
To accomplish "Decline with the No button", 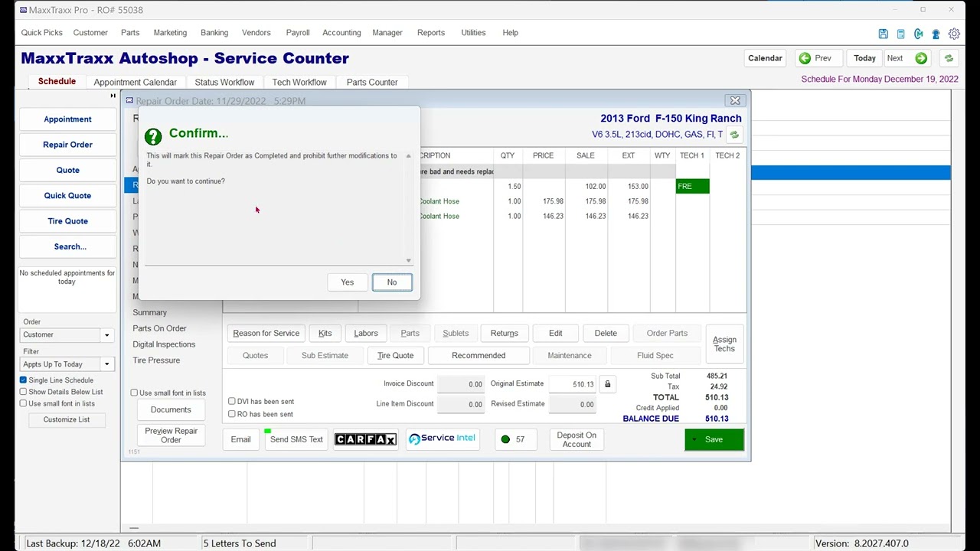I will click(x=392, y=282).
